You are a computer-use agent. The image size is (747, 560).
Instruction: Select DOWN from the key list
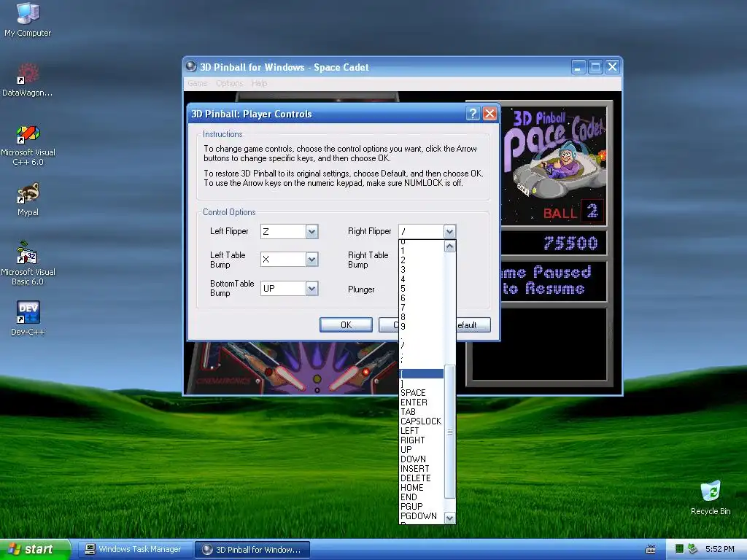[x=421, y=459]
